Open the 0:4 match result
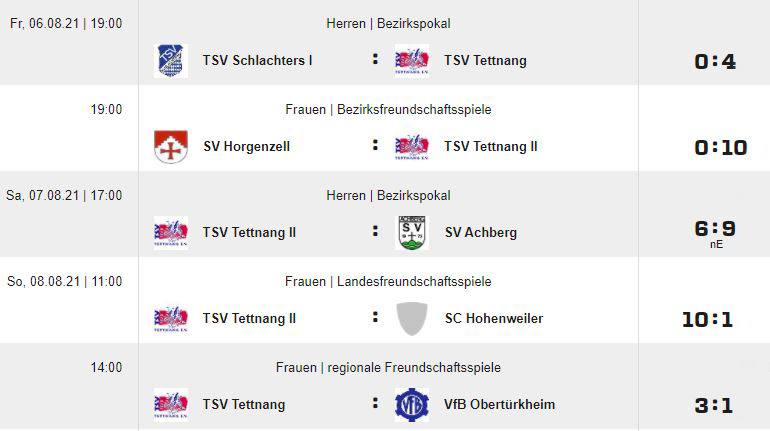The width and height of the screenshot is (770, 431). coord(715,62)
